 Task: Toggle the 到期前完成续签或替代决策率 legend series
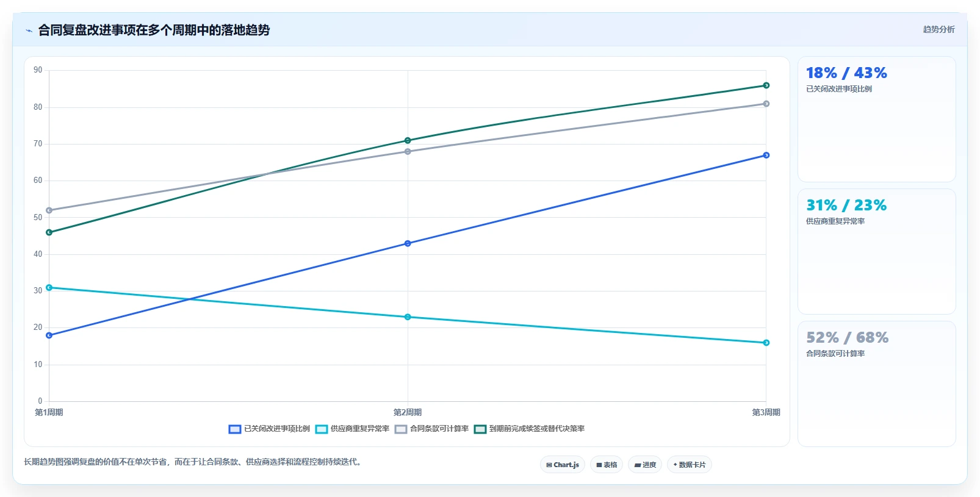pyautogui.click(x=529, y=429)
